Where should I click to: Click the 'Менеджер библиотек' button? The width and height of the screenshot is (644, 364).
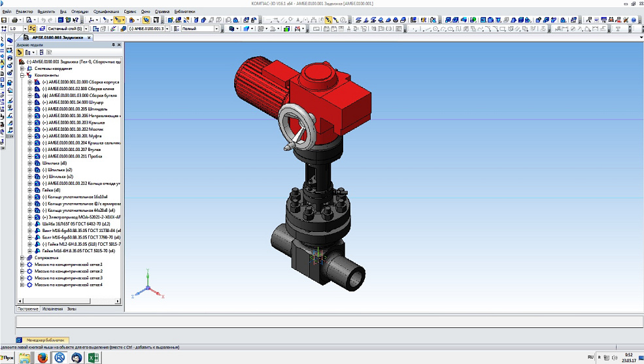(44, 340)
